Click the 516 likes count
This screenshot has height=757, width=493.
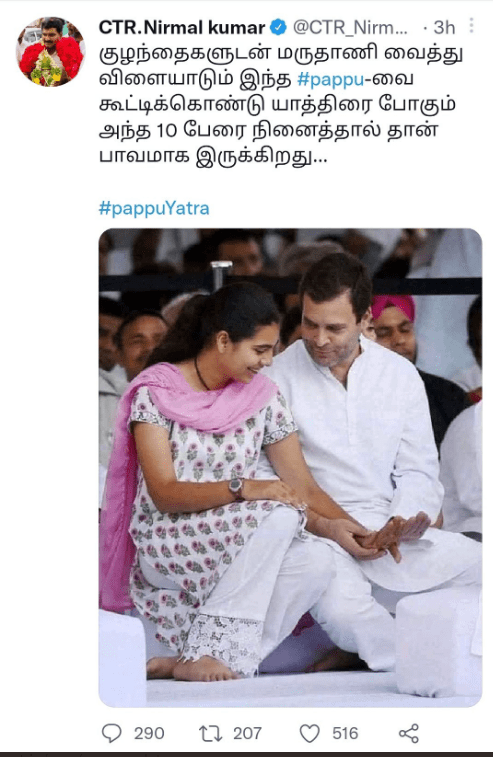tap(345, 734)
